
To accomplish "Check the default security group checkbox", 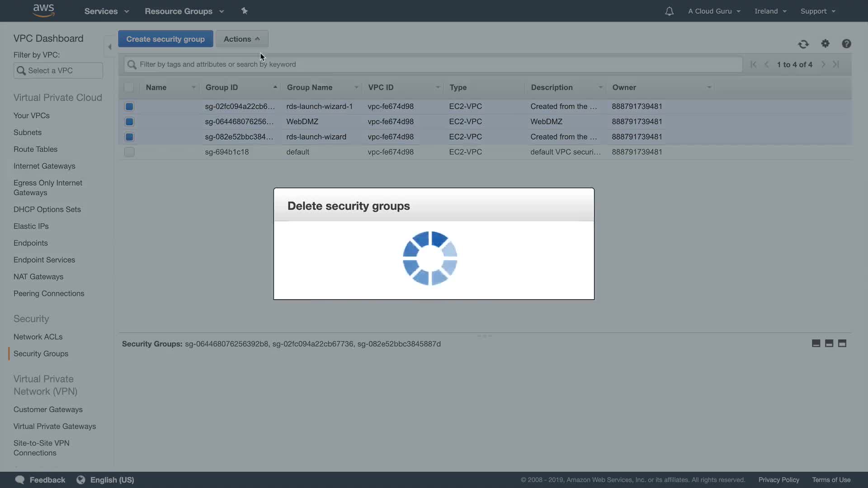I will point(129,152).
